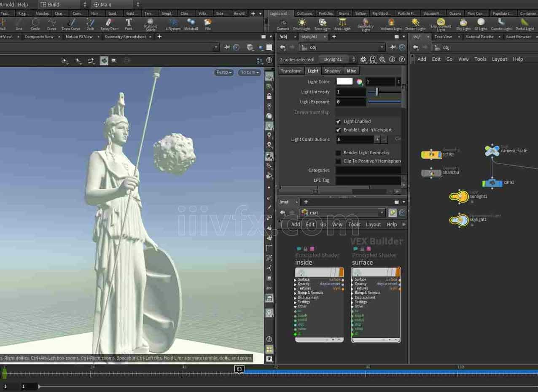The width and height of the screenshot is (538, 392).
Task: Select the camera_scale null node
Action: [x=492, y=150]
